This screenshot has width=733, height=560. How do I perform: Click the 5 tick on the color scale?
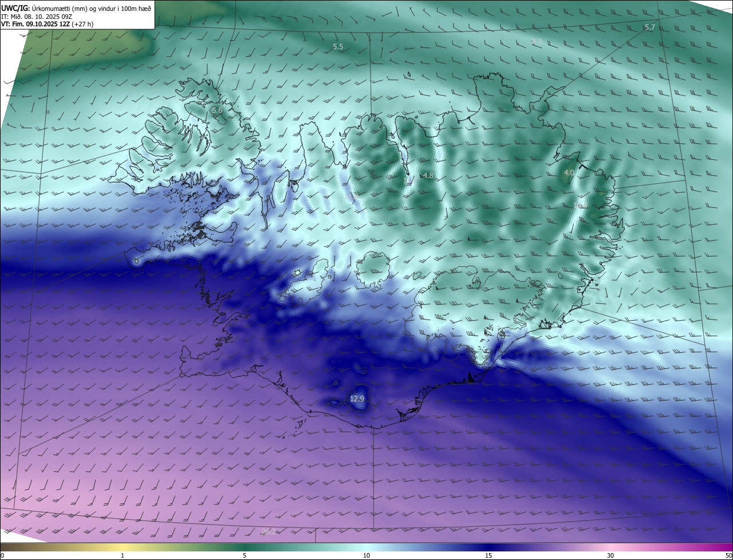pos(245,555)
